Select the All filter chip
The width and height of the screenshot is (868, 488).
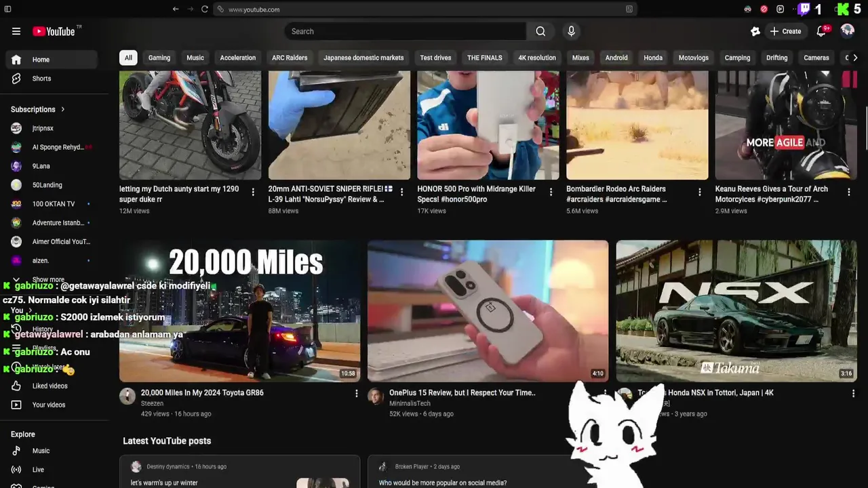pos(128,58)
